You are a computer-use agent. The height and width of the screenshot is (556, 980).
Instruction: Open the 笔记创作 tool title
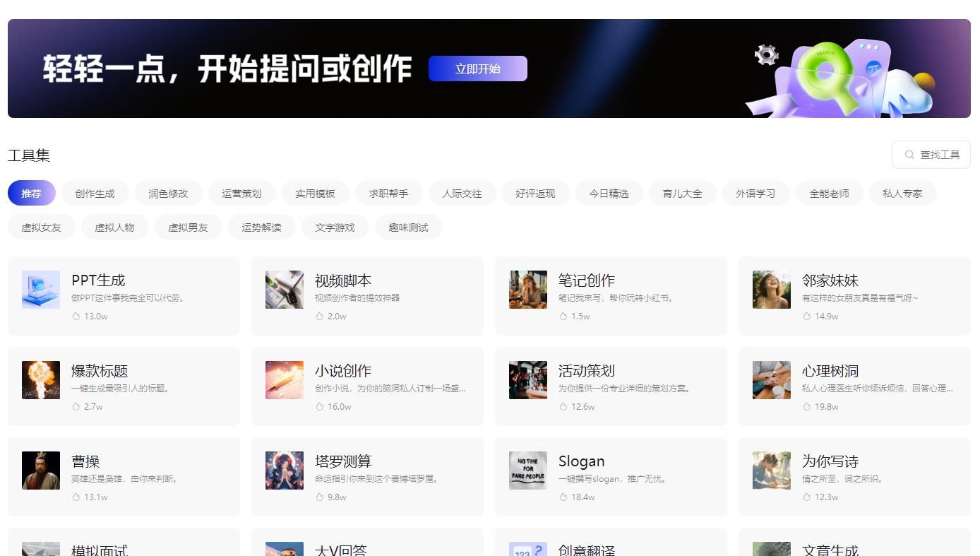click(587, 280)
